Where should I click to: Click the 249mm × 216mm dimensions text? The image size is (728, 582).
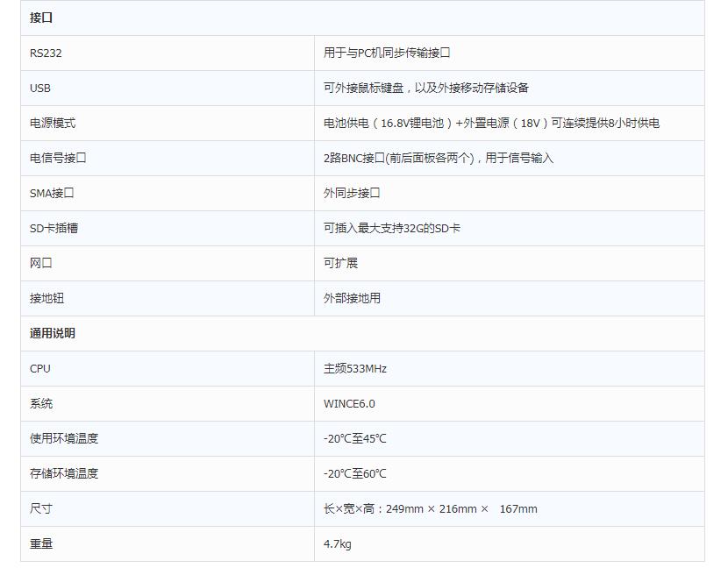pyautogui.click(x=430, y=508)
